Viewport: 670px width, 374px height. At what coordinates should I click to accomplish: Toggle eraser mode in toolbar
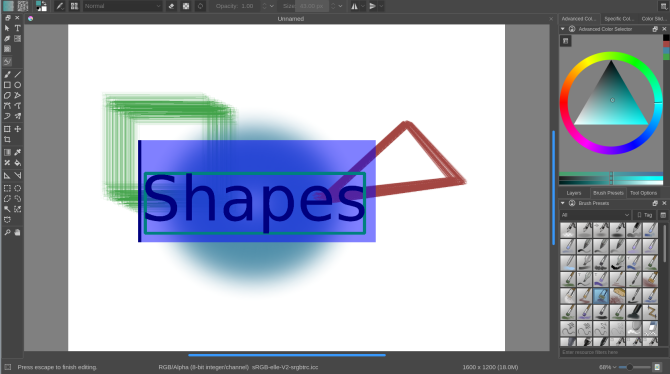click(171, 6)
